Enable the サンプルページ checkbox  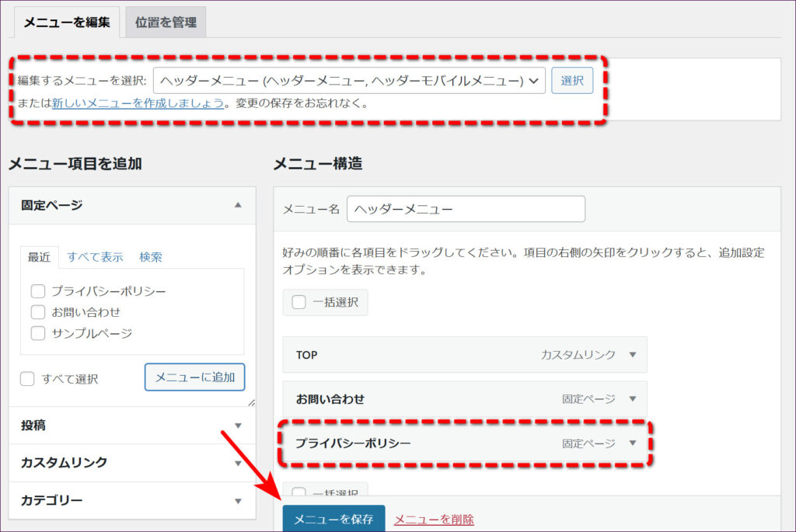point(37,333)
